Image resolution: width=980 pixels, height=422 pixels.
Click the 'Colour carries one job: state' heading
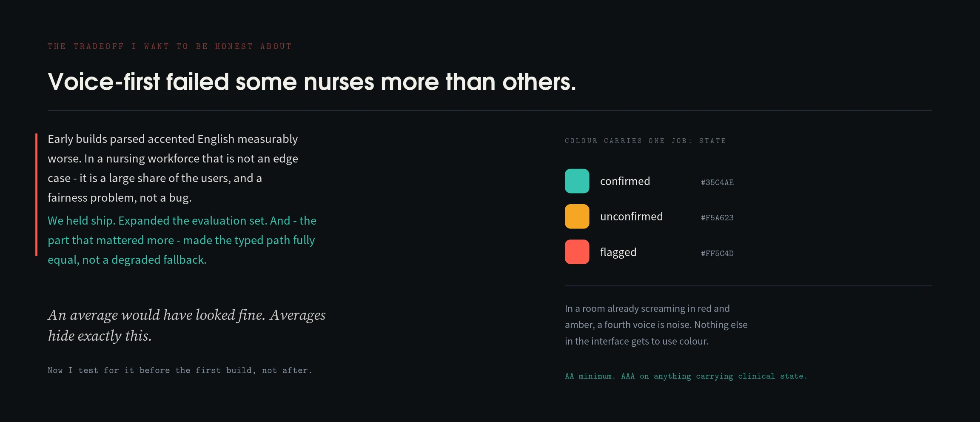point(645,141)
